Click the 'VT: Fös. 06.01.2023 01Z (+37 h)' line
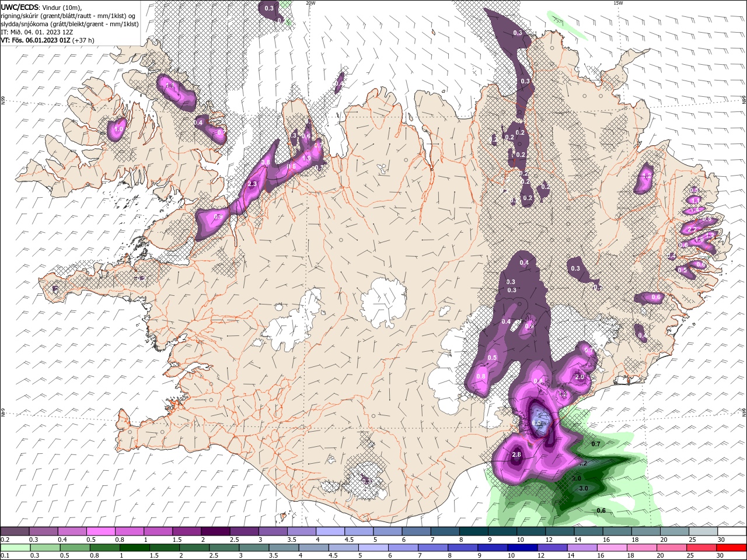The image size is (747, 560). point(47,40)
